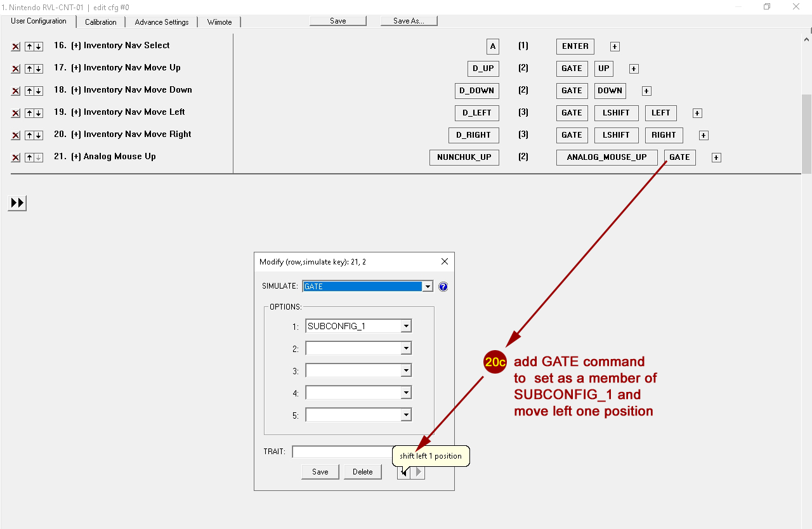Delete row 16 Inventory Nav Select
The width and height of the screenshot is (812, 529).
click(16, 46)
